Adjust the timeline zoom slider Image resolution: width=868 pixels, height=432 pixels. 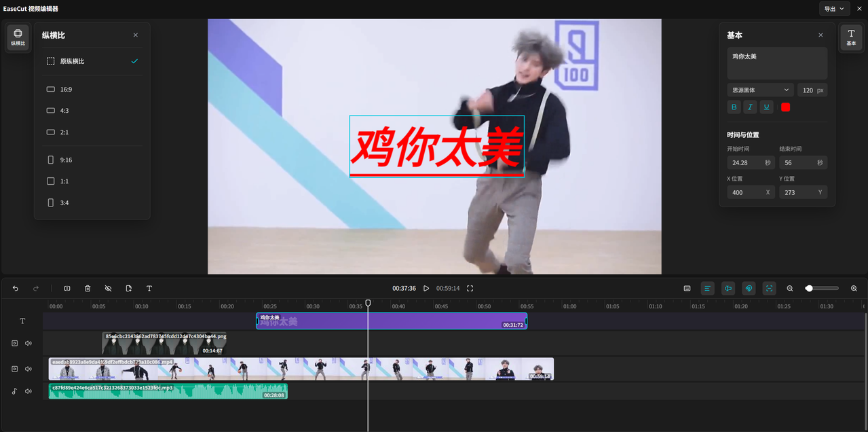(822, 289)
